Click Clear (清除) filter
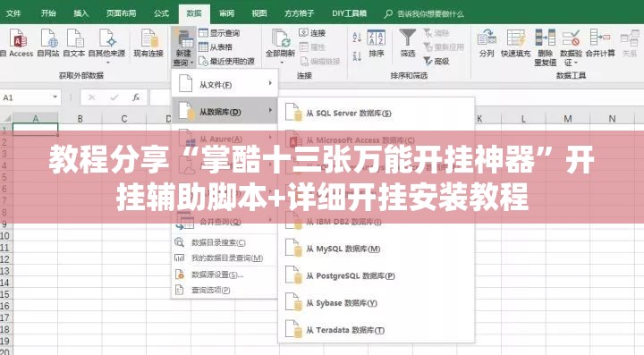 (436, 33)
